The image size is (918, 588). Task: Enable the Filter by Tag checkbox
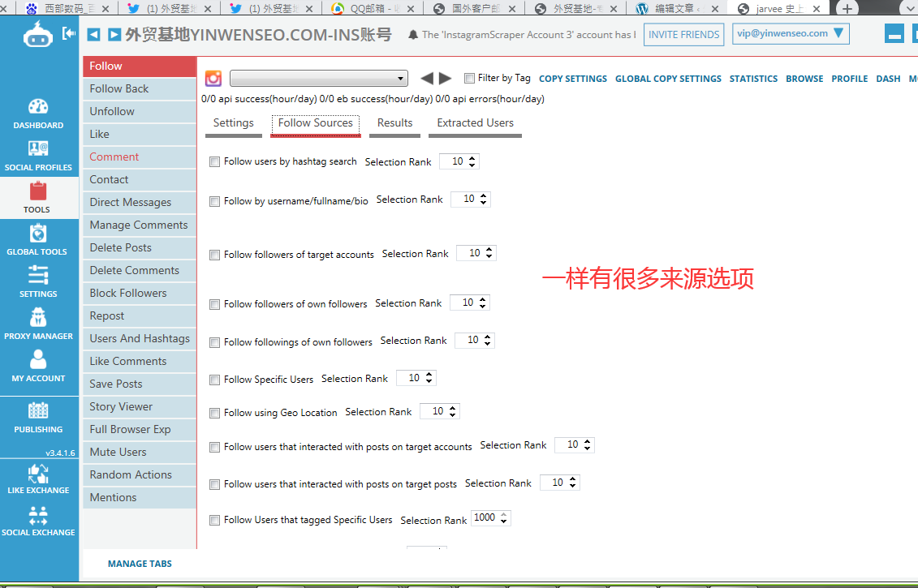tap(468, 79)
